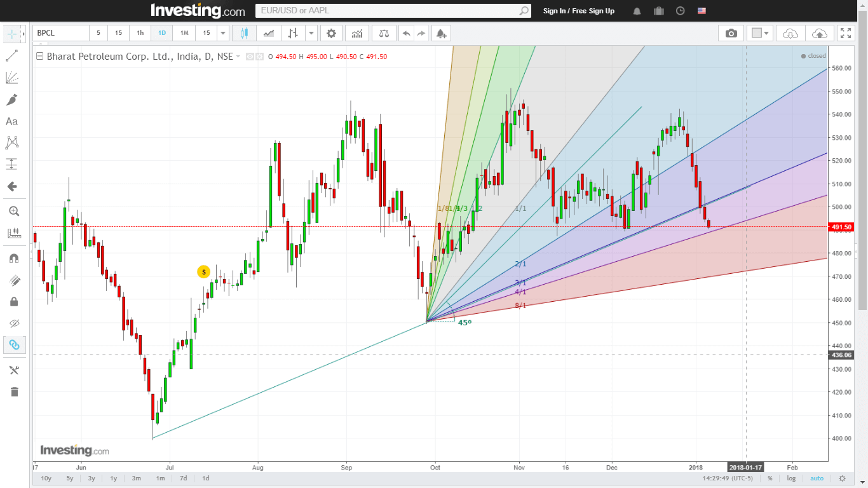Switch chart to fullscreen mode
This screenshot has height=488, width=868.
click(x=845, y=33)
